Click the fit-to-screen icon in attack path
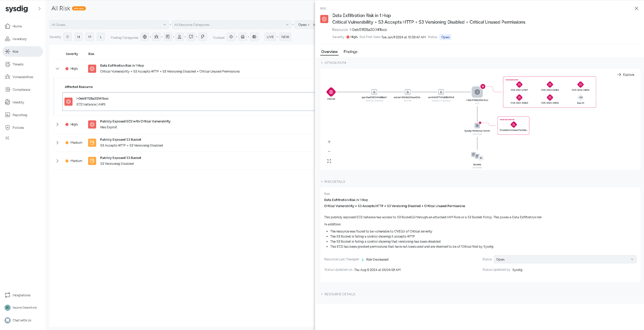Screen dimensions: 644x330 (x=329, y=161)
